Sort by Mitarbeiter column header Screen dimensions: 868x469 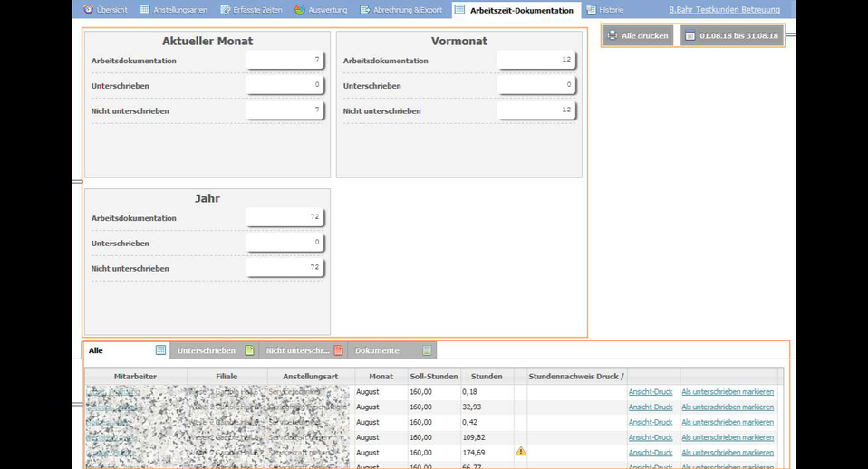tap(136, 376)
